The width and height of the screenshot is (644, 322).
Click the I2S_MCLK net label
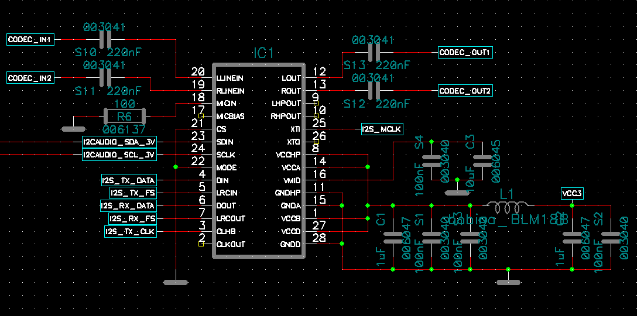point(382,129)
